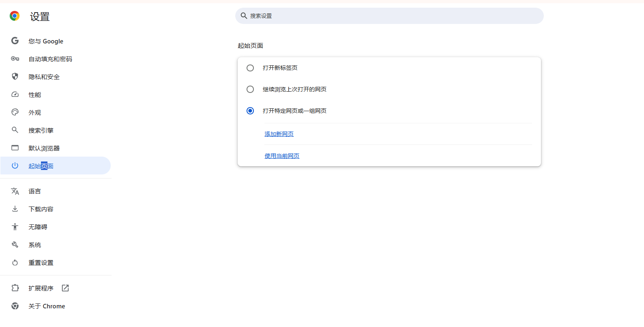Click the translate icon for 语言
This screenshot has height=327, width=644.
15,191
